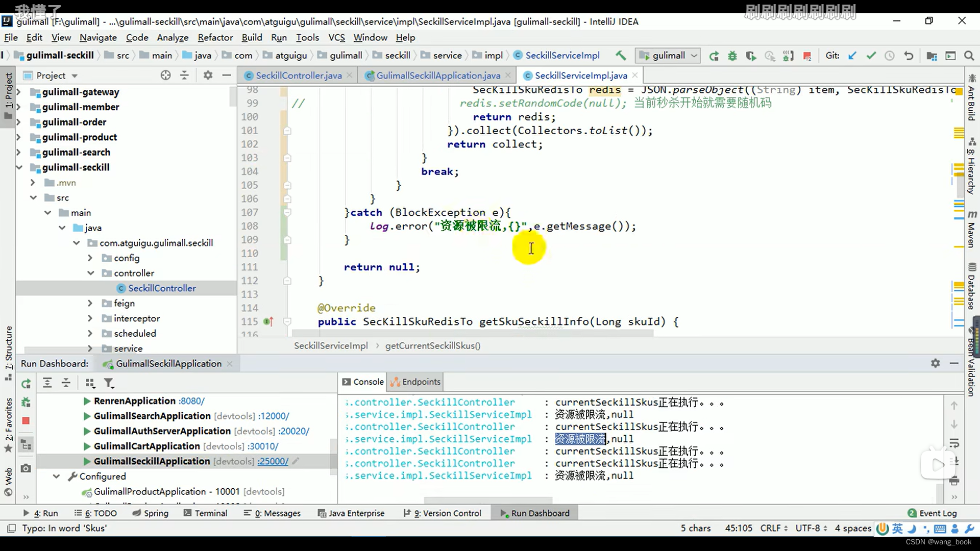Screen dimensions: 980x551
Task: Stop the running application with red square
Action: (807, 56)
